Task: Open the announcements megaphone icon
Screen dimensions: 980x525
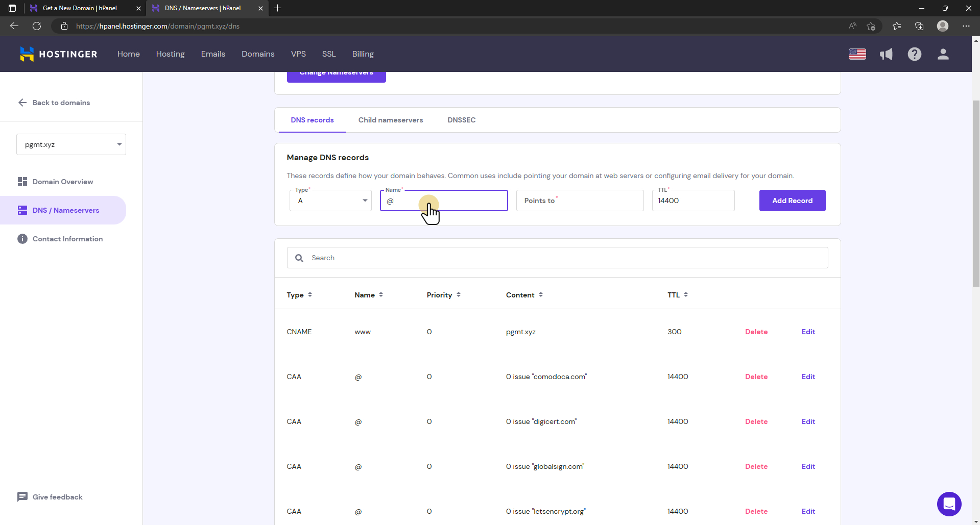Action: click(x=886, y=54)
